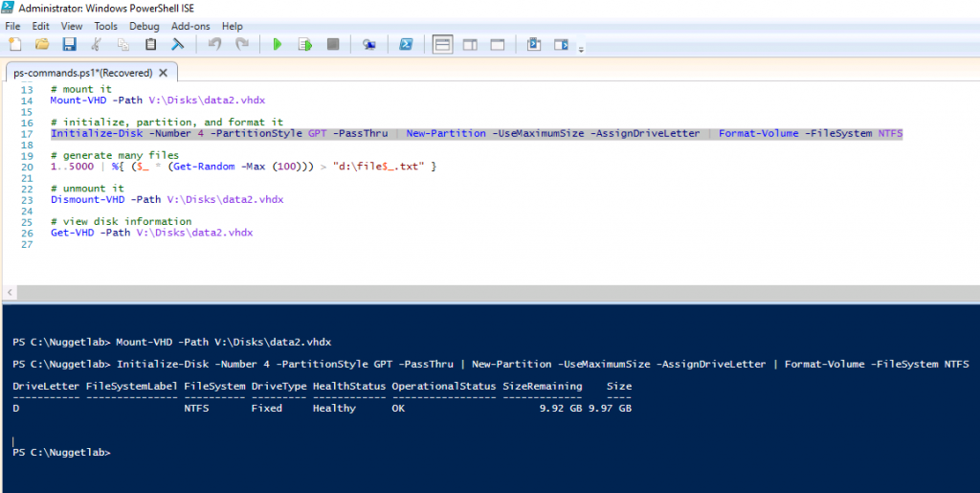
Task: Open the Debug menu
Action: [x=145, y=26]
